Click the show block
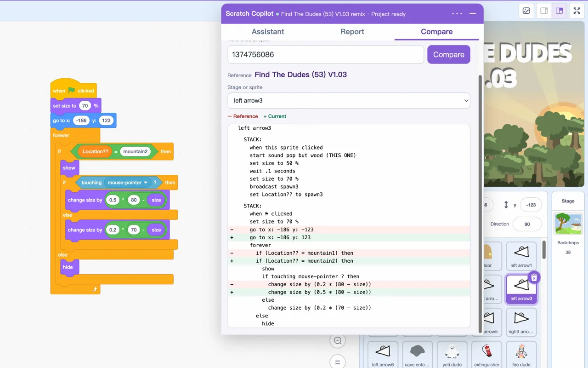 (69, 168)
